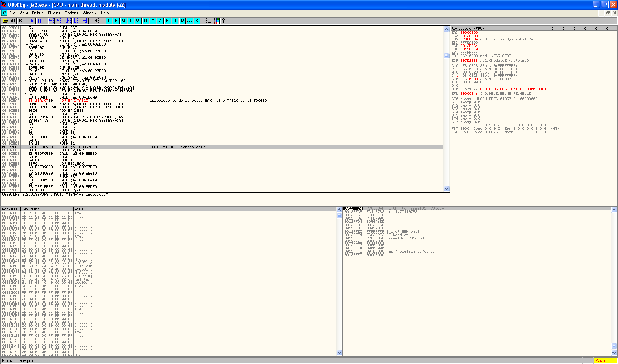Pause execution with the pause icon
The height and width of the screenshot is (364, 618).
pyautogui.click(x=40, y=21)
